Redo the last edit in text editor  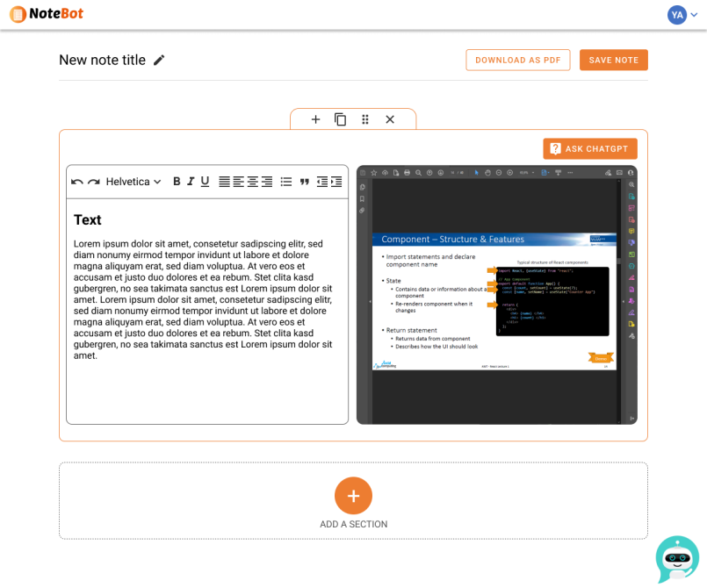93,182
